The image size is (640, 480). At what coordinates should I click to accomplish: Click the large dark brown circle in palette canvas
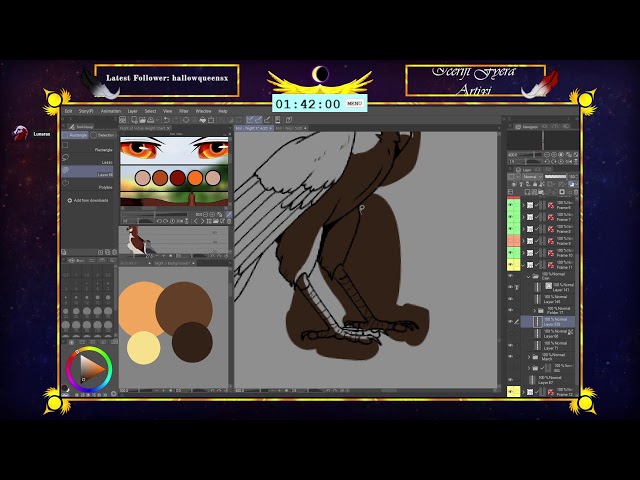[x=184, y=309]
